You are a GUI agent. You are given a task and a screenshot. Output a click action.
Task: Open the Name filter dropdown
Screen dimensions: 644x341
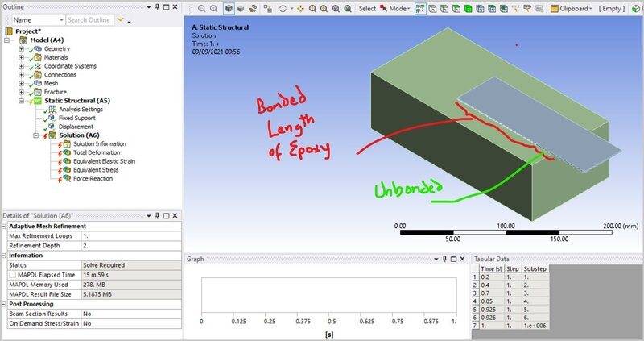coord(61,19)
